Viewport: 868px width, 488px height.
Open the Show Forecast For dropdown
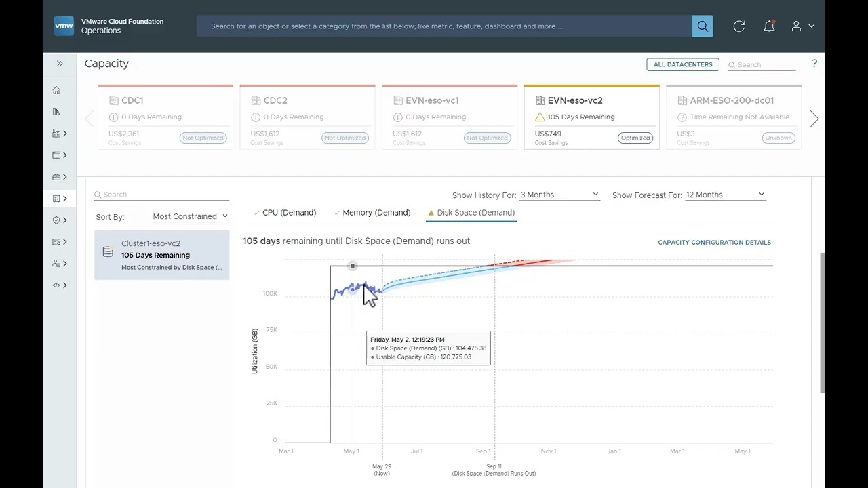point(725,195)
